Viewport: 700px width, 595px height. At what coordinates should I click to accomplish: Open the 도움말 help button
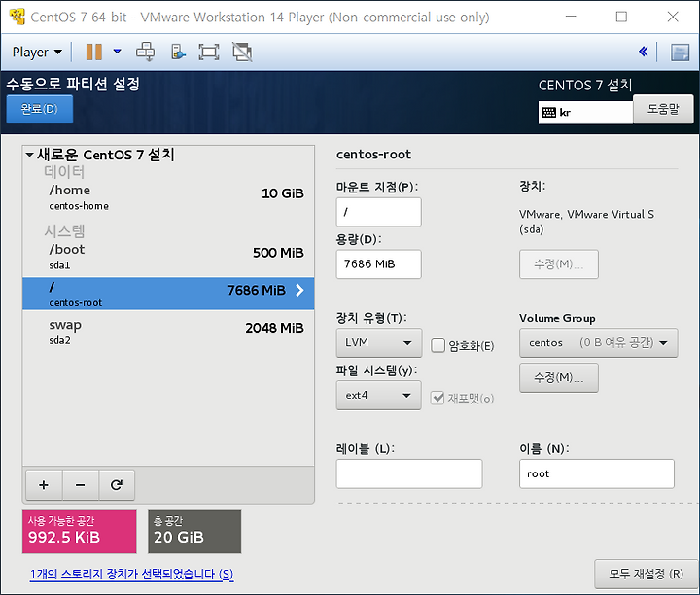pos(663,109)
